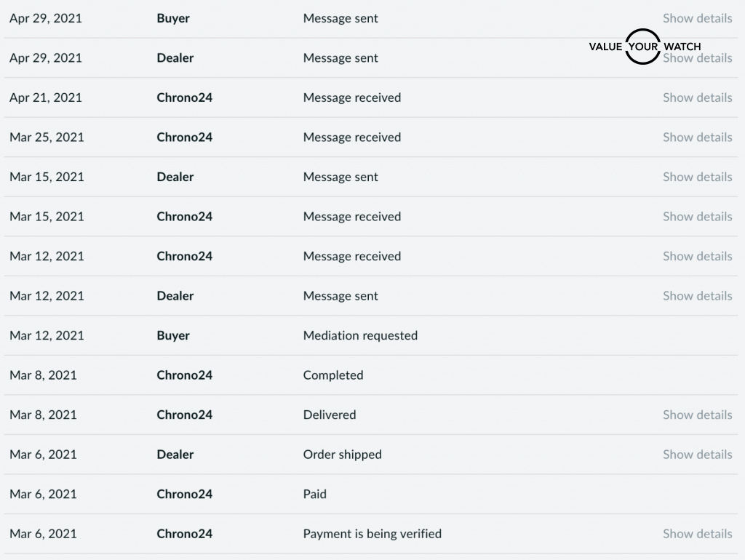Show details for Order shipped entry
Image resolution: width=745 pixels, height=560 pixels.
pos(697,455)
